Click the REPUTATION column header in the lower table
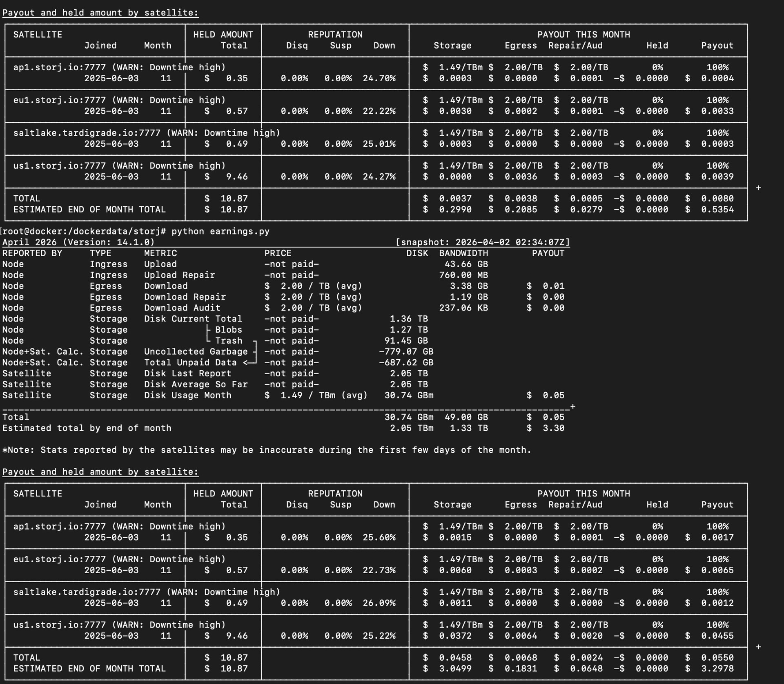Image resolution: width=784 pixels, height=684 pixels. (x=335, y=494)
